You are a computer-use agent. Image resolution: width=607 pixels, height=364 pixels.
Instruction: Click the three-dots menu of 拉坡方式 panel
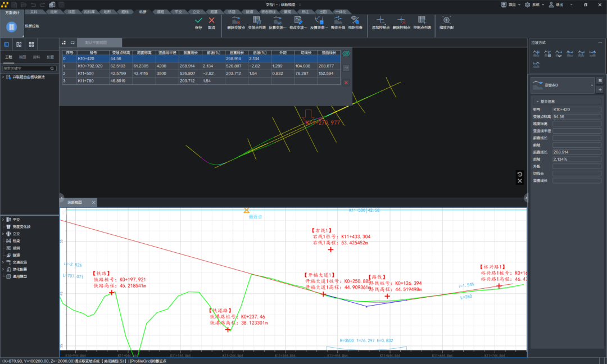coord(600,43)
